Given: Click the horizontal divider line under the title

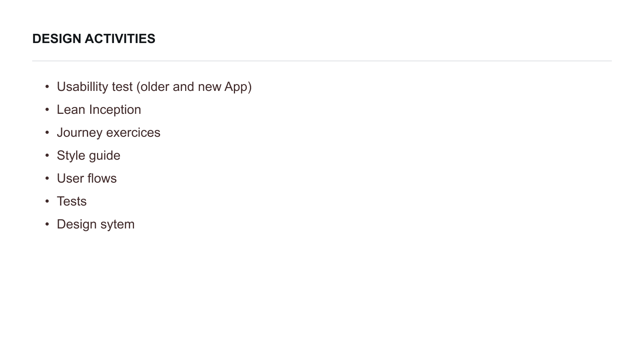Looking at the screenshot, I should pyautogui.click(x=322, y=61).
